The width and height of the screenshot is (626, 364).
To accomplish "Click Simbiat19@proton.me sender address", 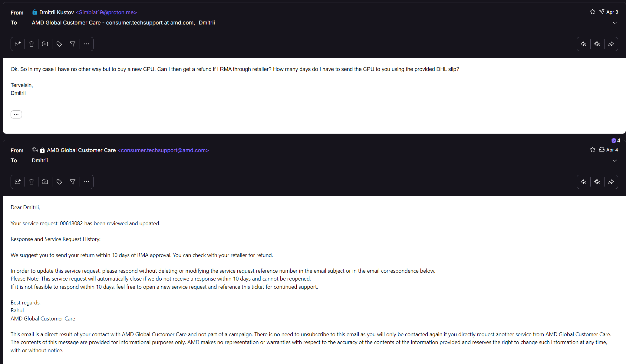I will click(106, 12).
